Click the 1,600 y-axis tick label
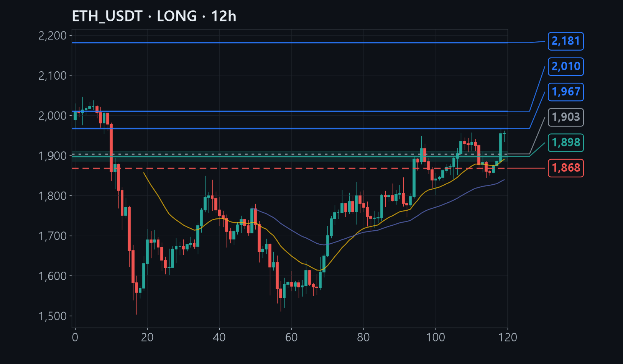 pyautogui.click(x=53, y=276)
